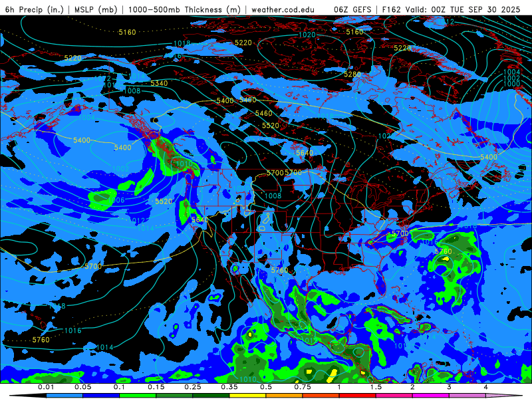Click the '5280' thickness contour label
This screenshot has height=399, width=532.
coord(352,74)
